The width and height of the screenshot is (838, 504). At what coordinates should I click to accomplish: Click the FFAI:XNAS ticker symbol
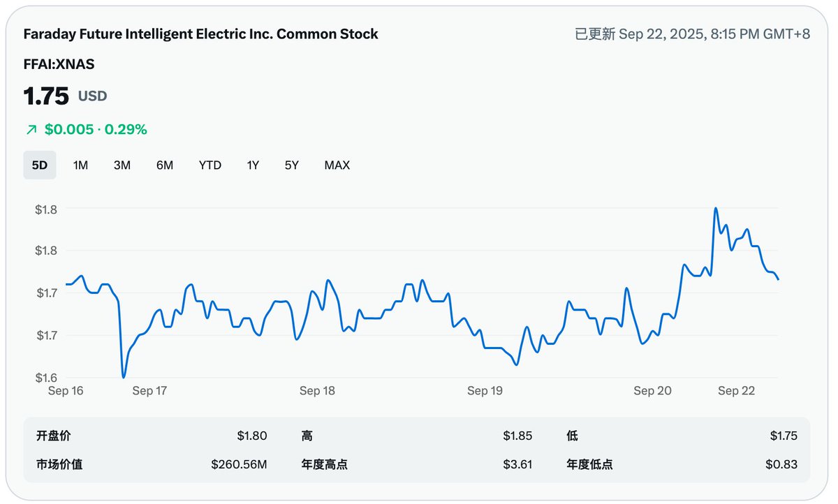click(59, 64)
